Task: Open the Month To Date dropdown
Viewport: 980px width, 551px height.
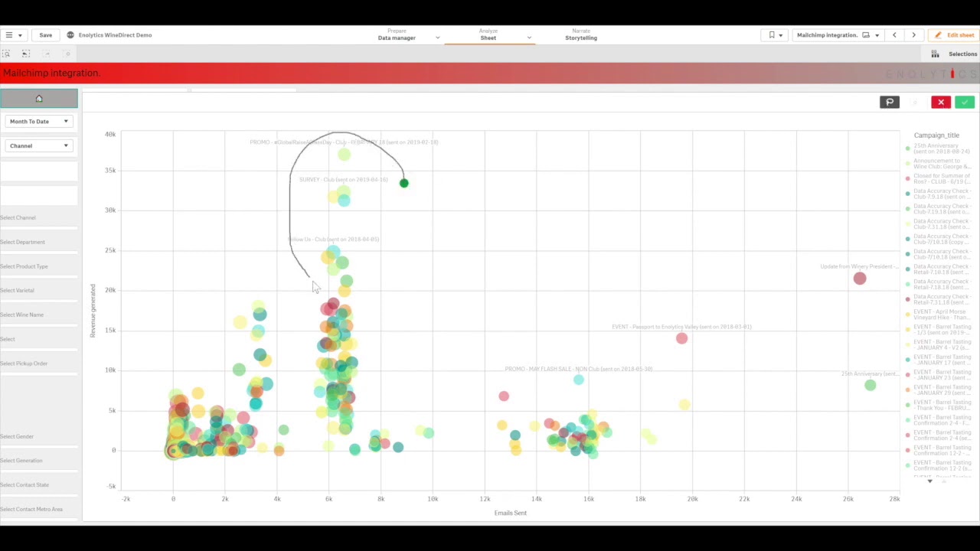Action: [x=39, y=122]
